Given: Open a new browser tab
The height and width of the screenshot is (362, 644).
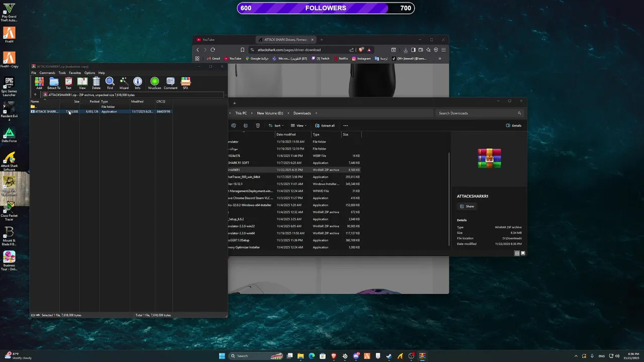Looking at the screenshot, I should (321, 40).
